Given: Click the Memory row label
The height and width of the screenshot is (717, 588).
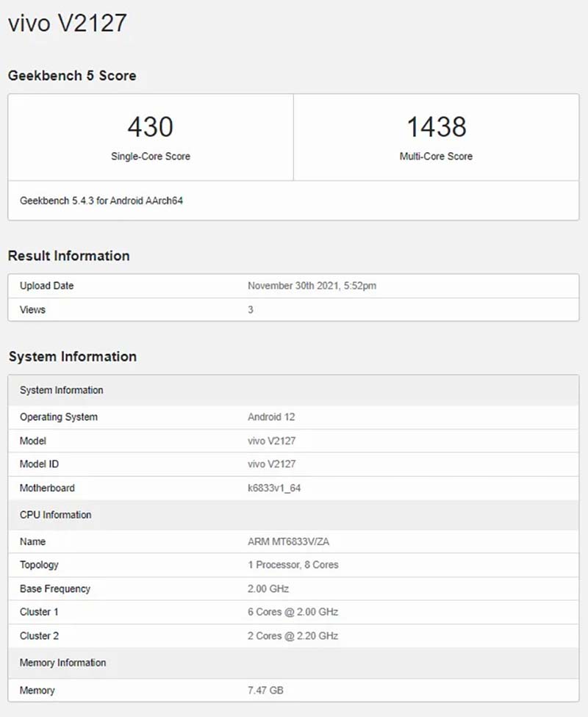Looking at the screenshot, I should point(37,691).
